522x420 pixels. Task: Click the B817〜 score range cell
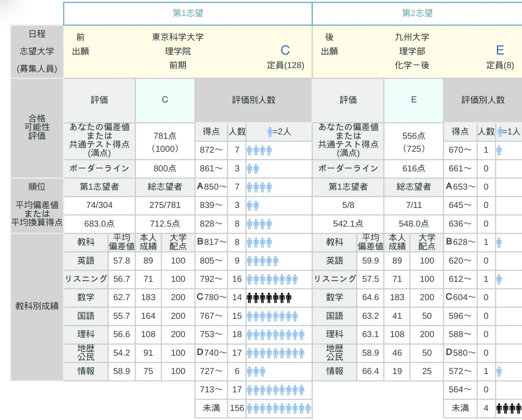[211, 242]
